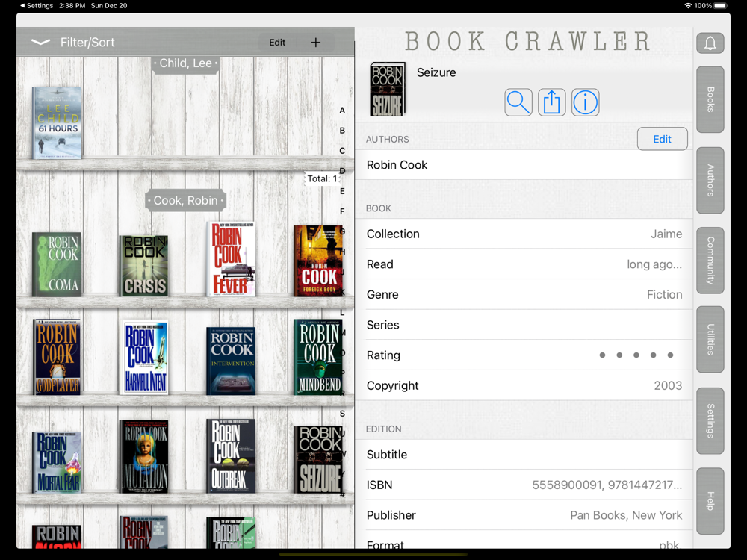Return to Settings via status bar back link
The width and height of the screenshot is (747, 560).
click(37, 6)
